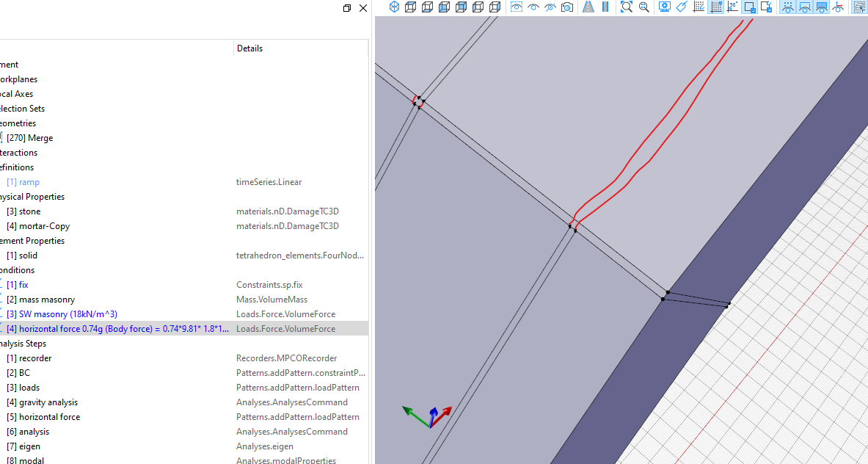This screenshot has width=868, height=464.
Task: Toggle the highlighted workplane grid icon
Action: coord(716,7)
